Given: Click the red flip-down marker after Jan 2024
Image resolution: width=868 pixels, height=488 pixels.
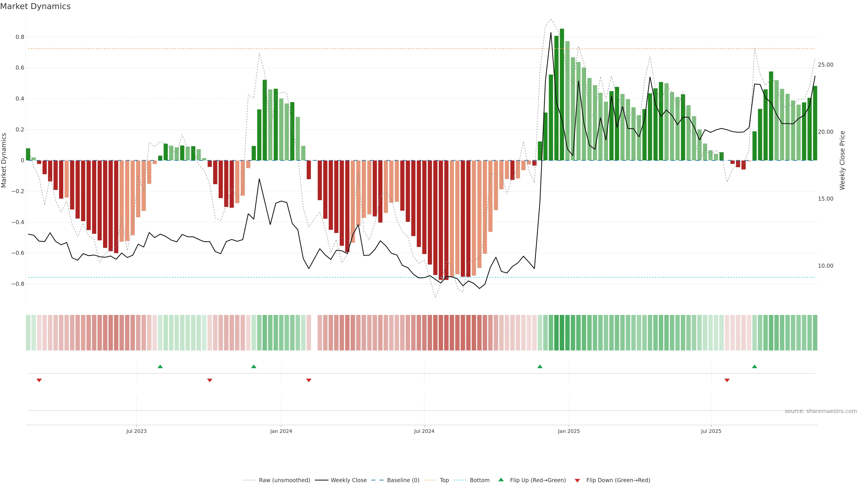Looking at the screenshot, I should point(309,380).
